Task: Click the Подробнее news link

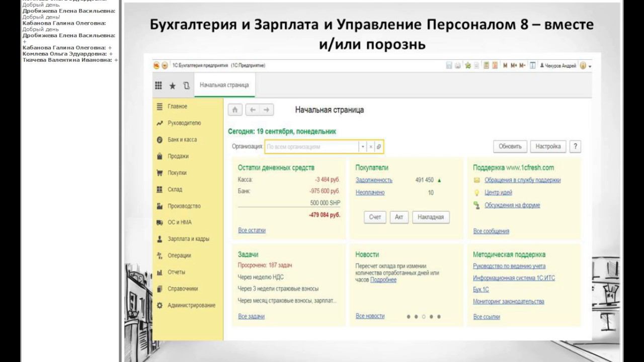Action: pos(383,280)
